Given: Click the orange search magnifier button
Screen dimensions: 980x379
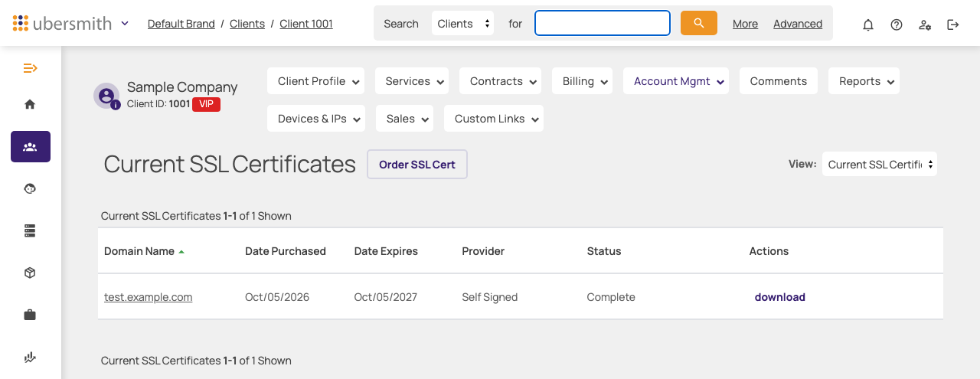Looking at the screenshot, I should [x=699, y=23].
